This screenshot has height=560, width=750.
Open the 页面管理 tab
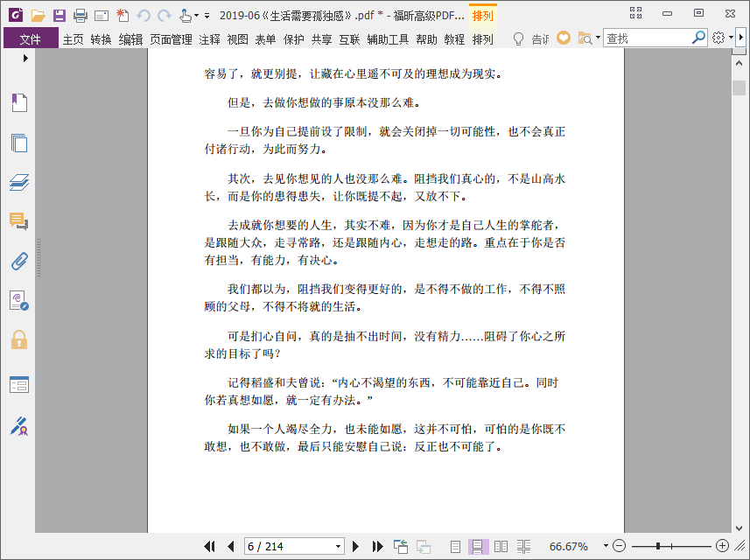(x=172, y=39)
